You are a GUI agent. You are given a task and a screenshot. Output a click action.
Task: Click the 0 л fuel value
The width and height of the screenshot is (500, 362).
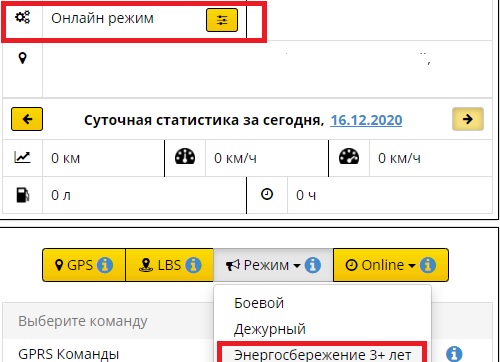click(x=61, y=195)
